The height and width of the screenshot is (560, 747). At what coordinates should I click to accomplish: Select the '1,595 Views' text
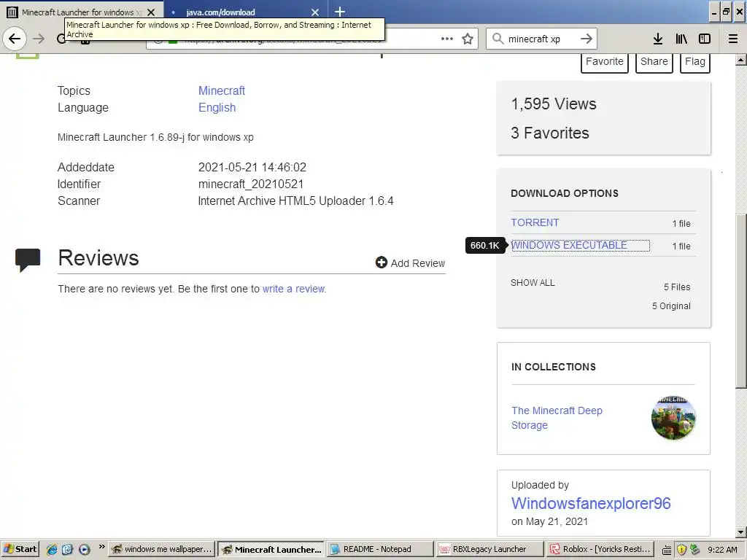pos(554,104)
